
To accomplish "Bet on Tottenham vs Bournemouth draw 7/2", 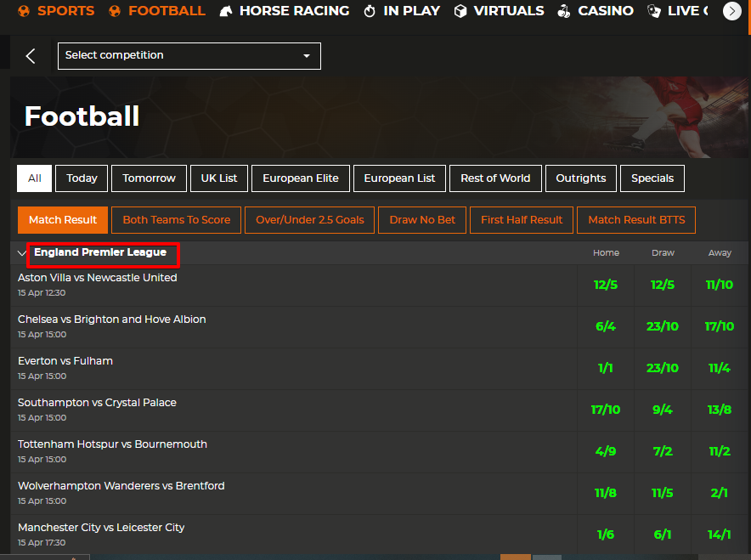I will point(663,452).
